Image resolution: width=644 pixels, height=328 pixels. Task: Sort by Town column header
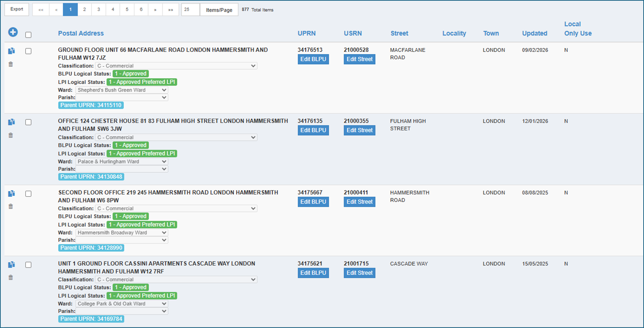point(491,33)
